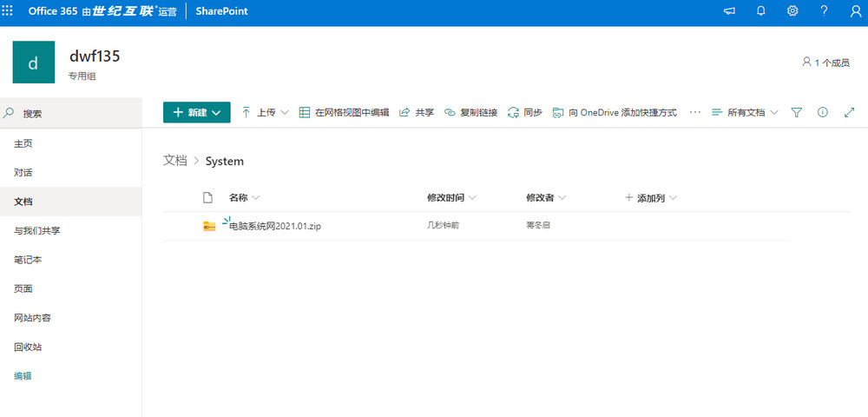This screenshot has width=868, height=417.
Task: Expand content to full screen
Action: click(x=849, y=113)
